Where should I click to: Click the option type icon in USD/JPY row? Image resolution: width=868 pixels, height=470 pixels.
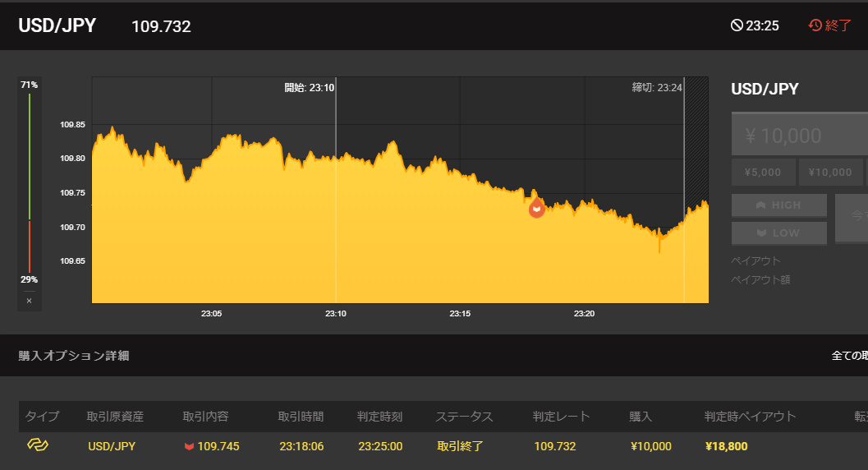[38, 445]
